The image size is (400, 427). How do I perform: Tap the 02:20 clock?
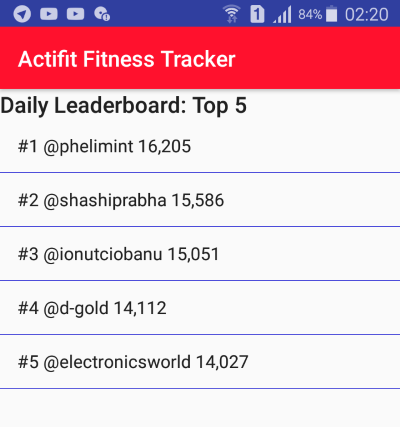(x=367, y=15)
